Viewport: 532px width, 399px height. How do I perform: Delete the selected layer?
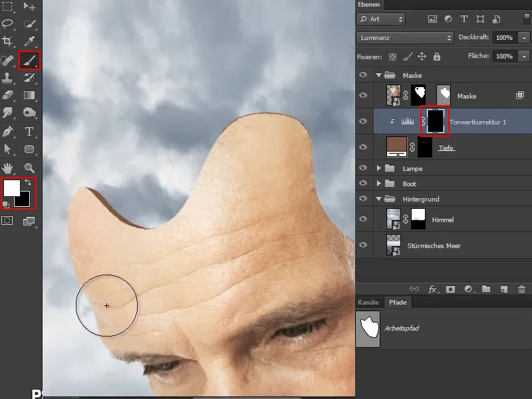tap(522, 289)
